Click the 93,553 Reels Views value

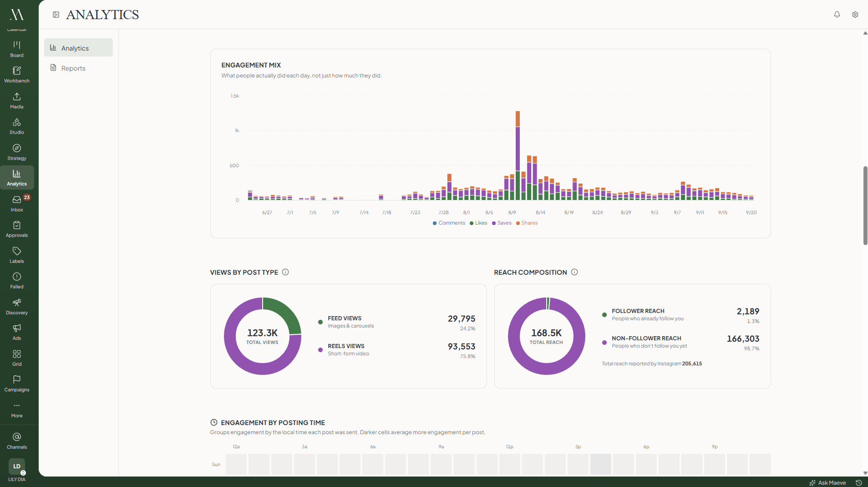[461, 346]
